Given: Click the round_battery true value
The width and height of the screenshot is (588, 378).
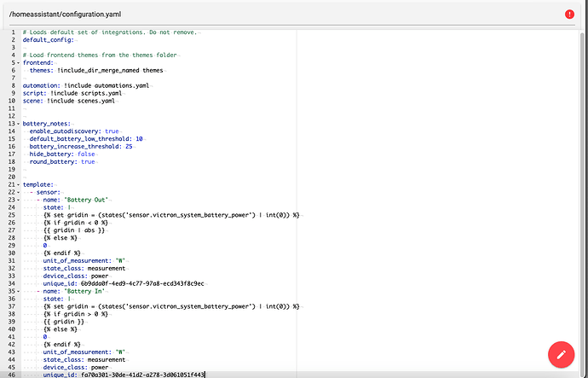Looking at the screenshot, I should tap(88, 161).
